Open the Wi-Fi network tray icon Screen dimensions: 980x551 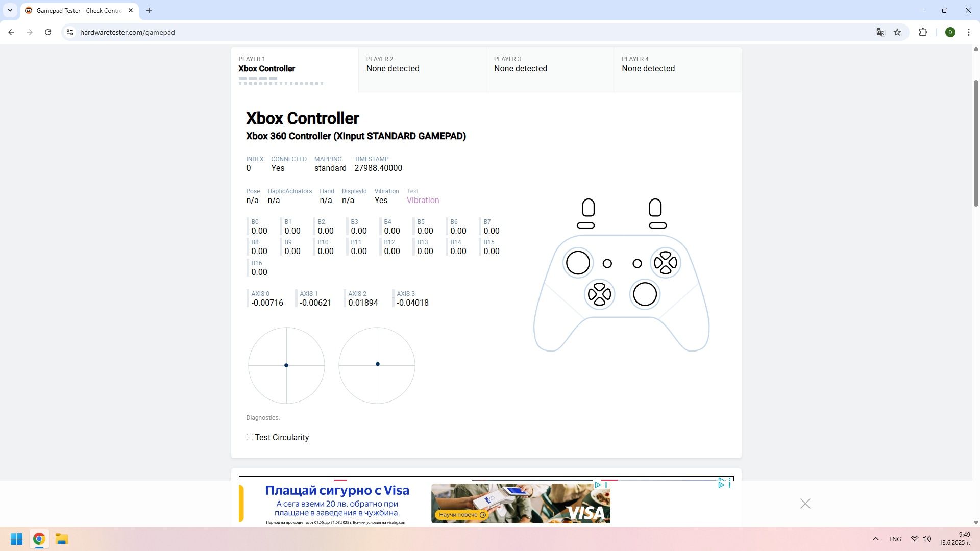(914, 539)
